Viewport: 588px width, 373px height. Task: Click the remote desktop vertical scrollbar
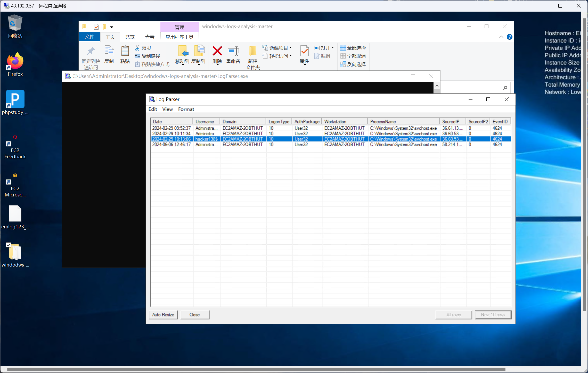tap(584, 165)
